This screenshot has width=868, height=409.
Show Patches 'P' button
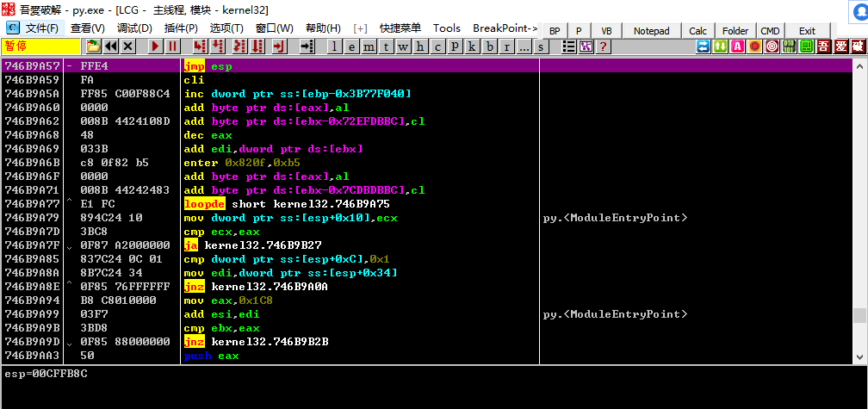[x=455, y=46]
